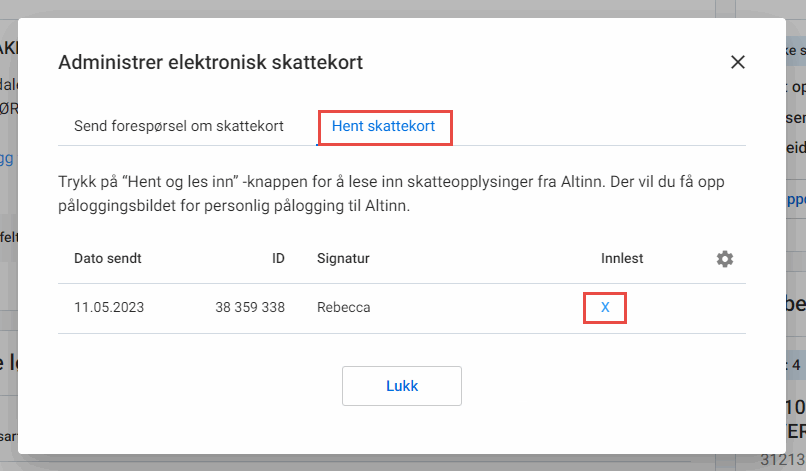The image size is (806, 471).
Task: Click the Dato sendt column header
Action: pos(108,258)
